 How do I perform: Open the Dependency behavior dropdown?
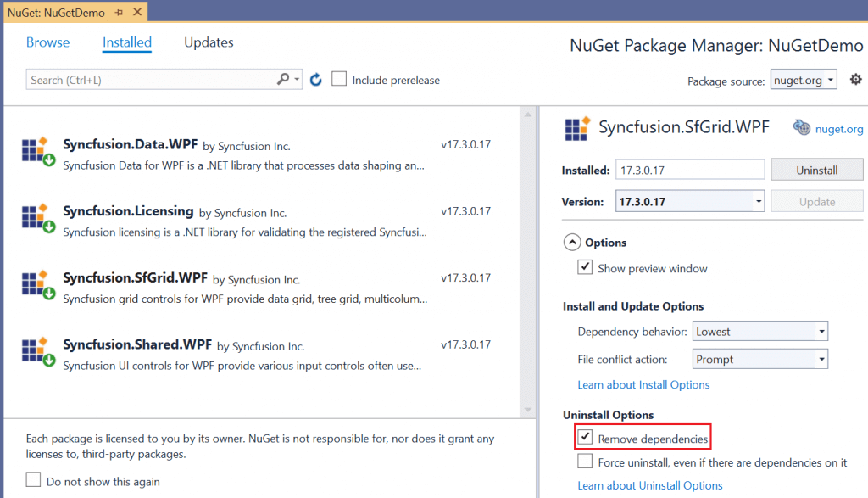coord(759,331)
